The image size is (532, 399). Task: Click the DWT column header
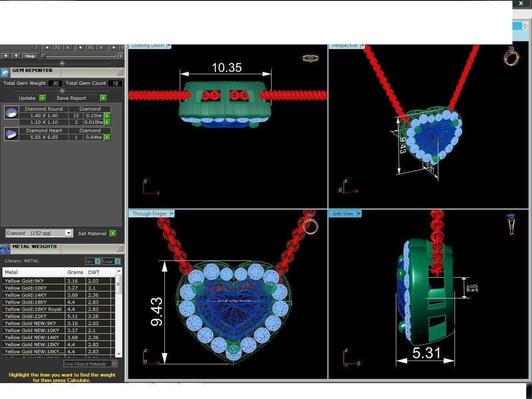coord(99,272)
